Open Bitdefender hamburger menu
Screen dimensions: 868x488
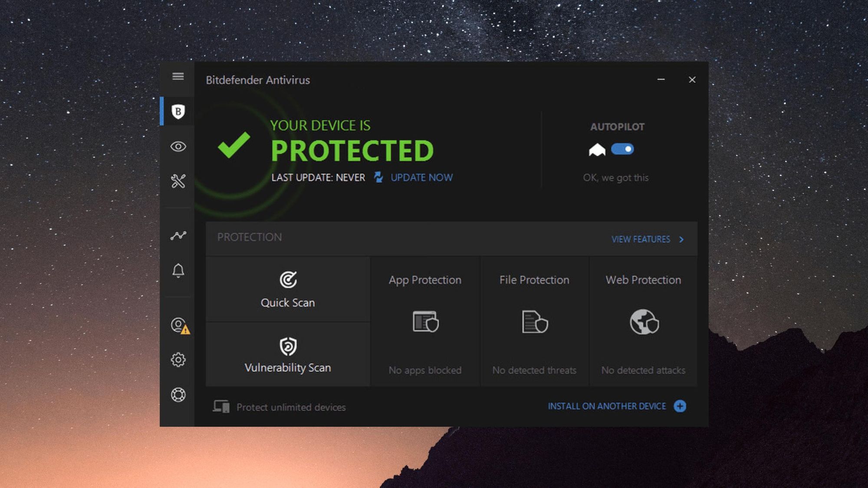(x=178, y=76)
